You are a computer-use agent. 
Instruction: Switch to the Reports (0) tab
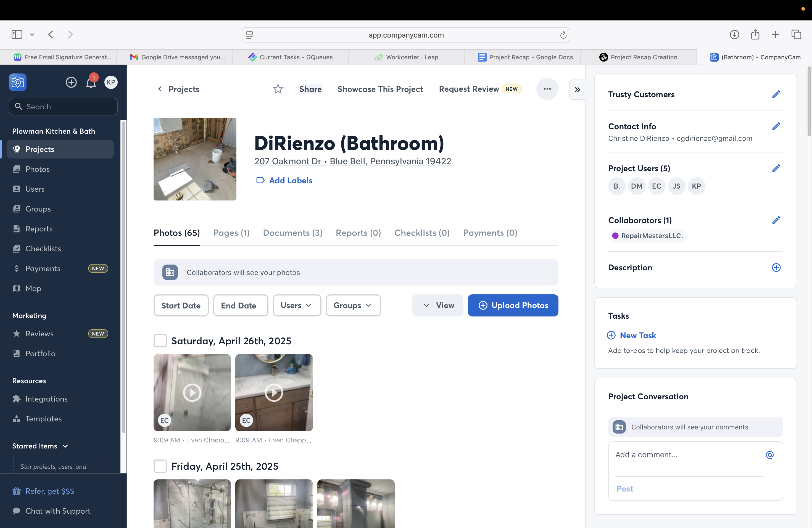click(358, 233)
